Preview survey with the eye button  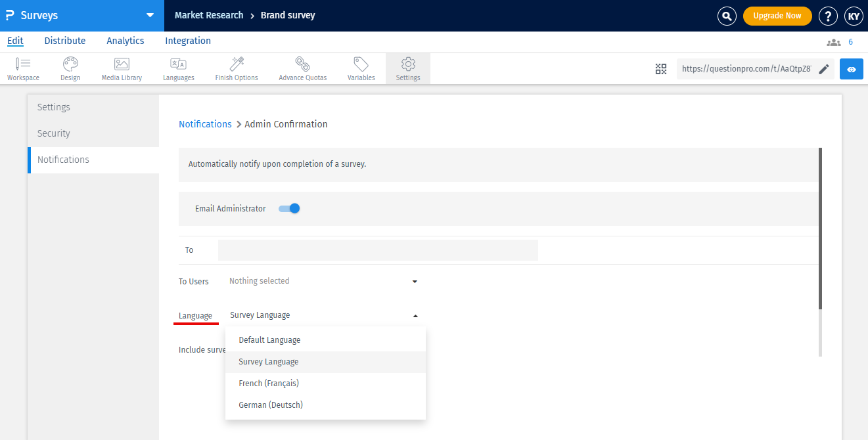tap(852, 69)
